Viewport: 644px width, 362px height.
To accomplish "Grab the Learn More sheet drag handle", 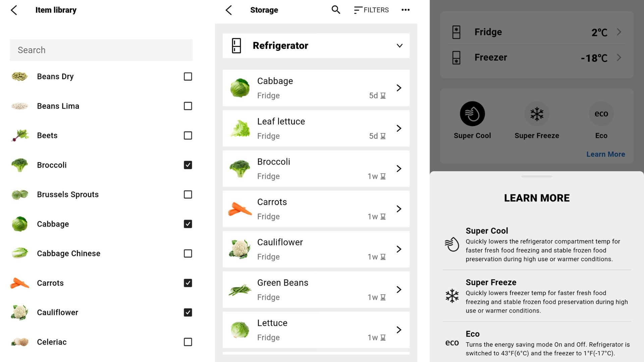I will click(537, 176).
